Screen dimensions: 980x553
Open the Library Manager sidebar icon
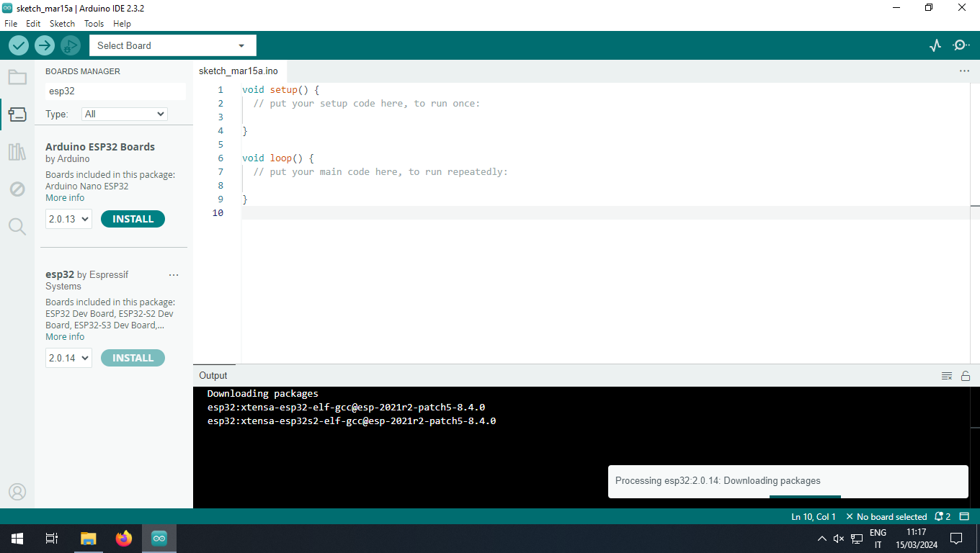17,152
